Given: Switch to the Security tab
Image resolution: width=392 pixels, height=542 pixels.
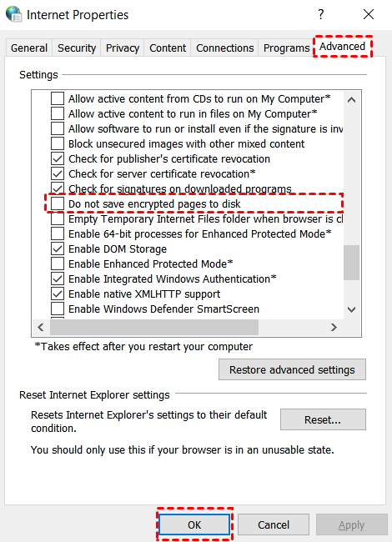Looking at the screenshot, I should point(77,48).
